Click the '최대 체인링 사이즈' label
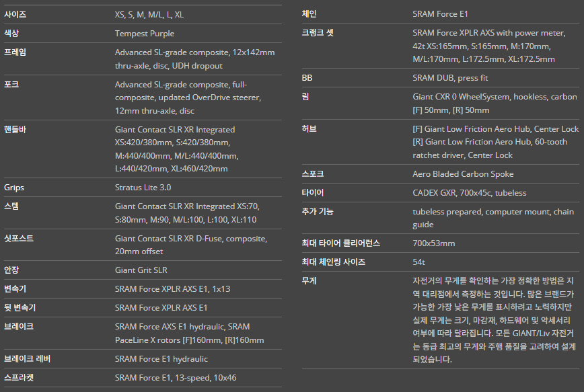Screen dimensions: 584x392 click(x=333, y=262)
